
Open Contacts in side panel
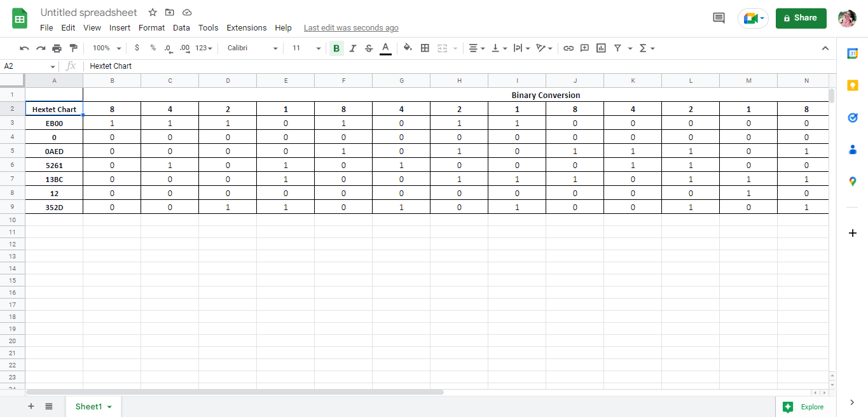[853, 150]
